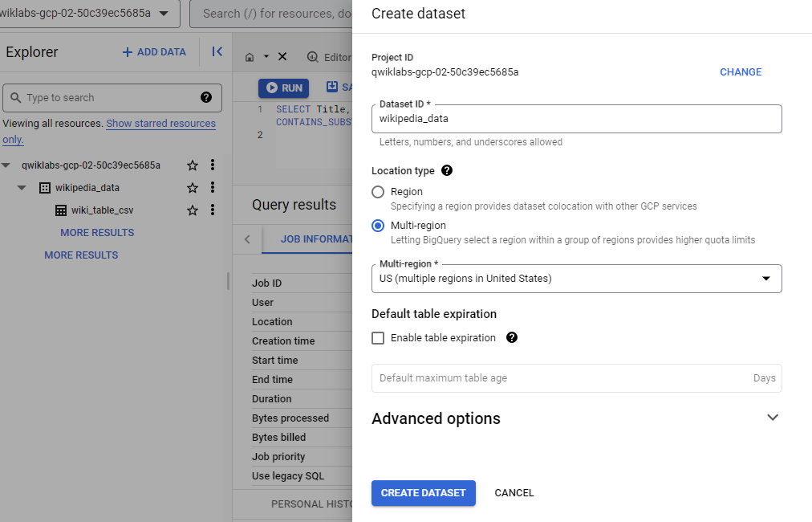Screen dimensions: 812x522
Task: Select the Region radio button
Action: [x=377, y=191]
